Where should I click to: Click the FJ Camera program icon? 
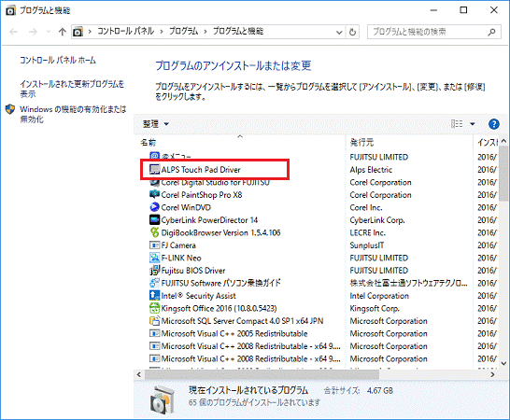[x=154, y=245]
